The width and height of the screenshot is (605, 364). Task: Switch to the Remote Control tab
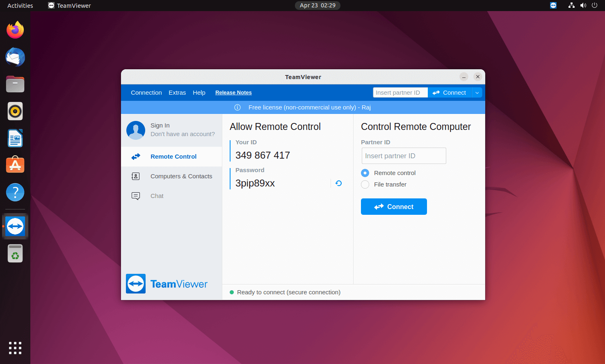[171, 157]
